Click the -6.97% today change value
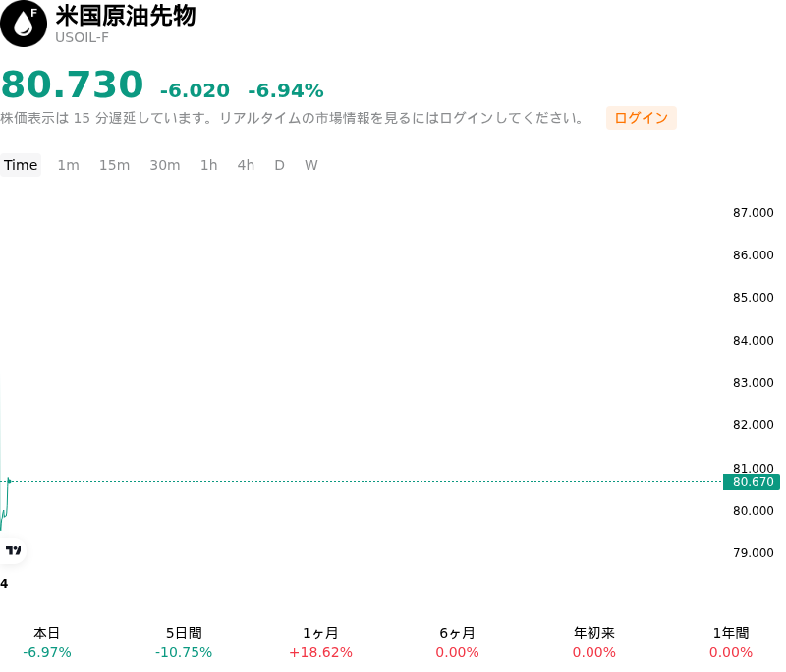This screenshot has width=786, height=672. (x=46, y=652)
